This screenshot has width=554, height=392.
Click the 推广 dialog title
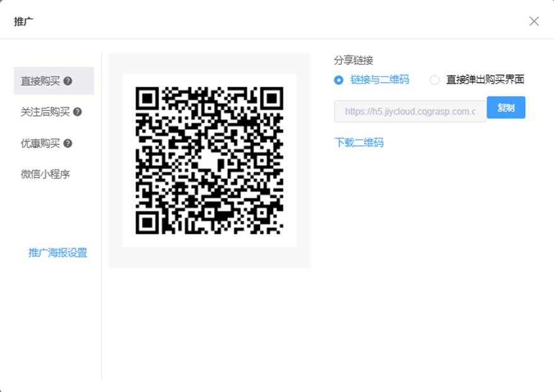[24, 21]
